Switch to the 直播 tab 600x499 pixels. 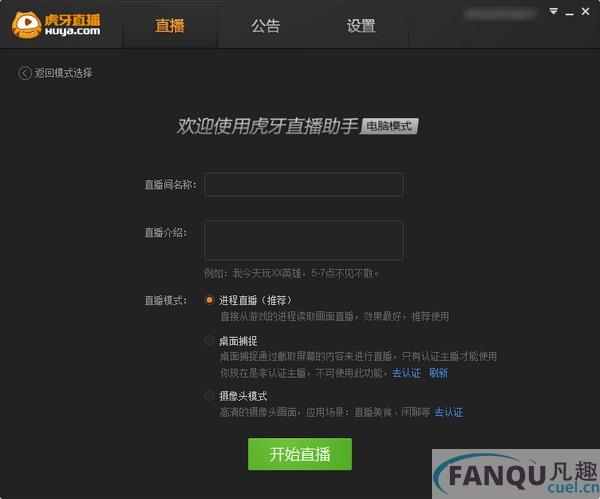[170, 26]
